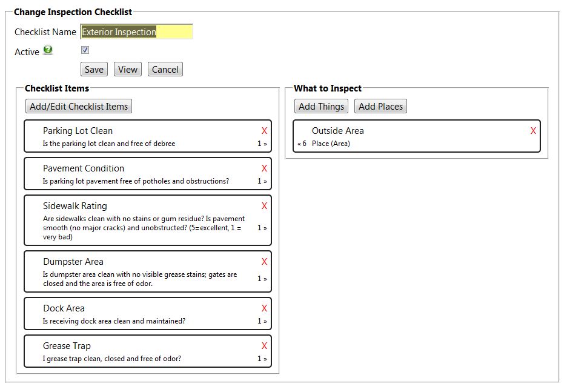Remove the Parking Lot Clean item

click(264, 131)
